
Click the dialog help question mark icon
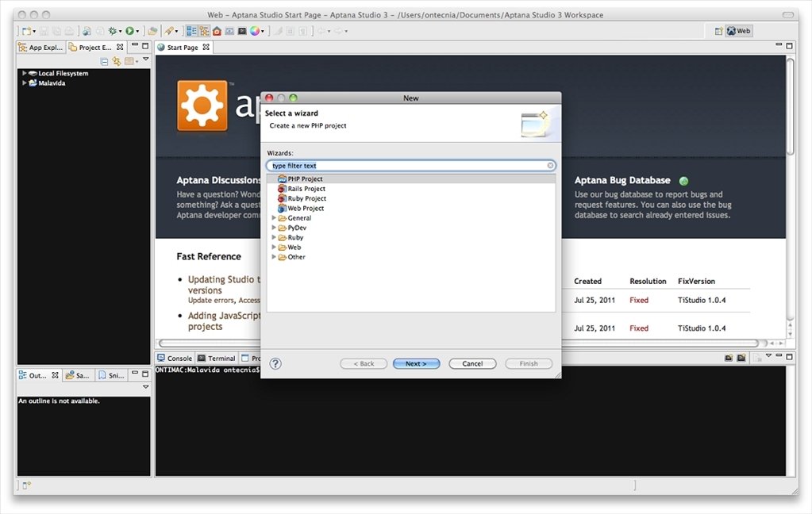pyautogui.click(x=275, y=363)
